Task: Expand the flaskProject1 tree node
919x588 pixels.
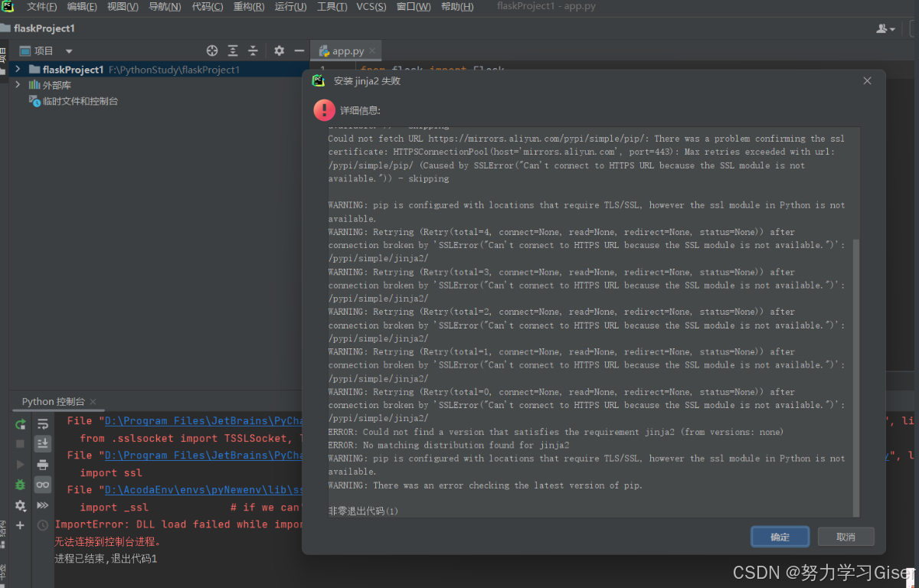Action: click(x=18, y=70)
